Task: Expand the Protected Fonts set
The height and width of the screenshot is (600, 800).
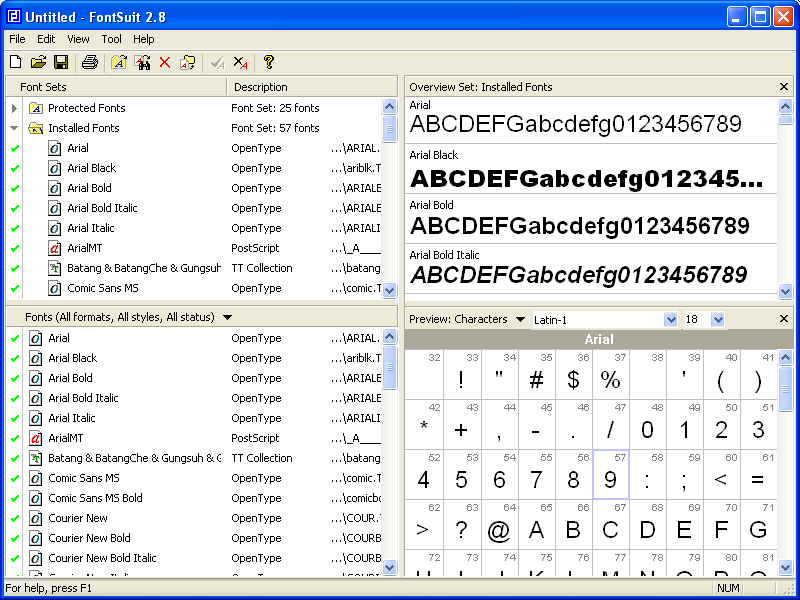Action: [14, 108]
